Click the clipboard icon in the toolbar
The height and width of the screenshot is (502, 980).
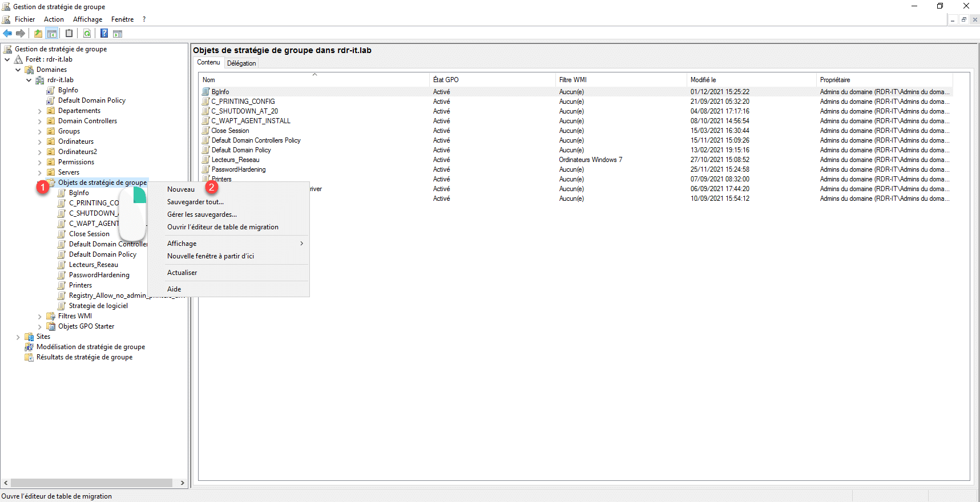click(x=69, y=34)
